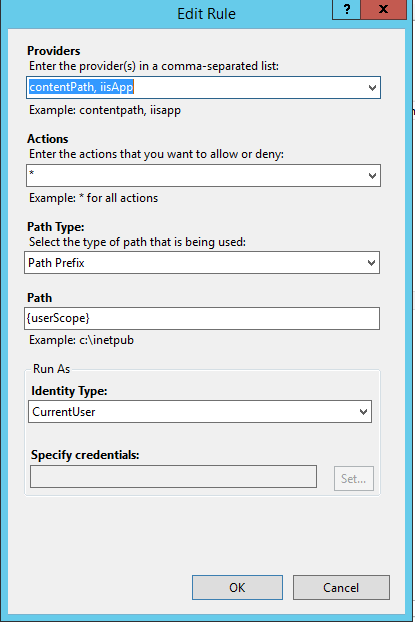415x625 pixels.
Task: Expand the Path Type dropdown arrow
Action: (x=372, y=263)
